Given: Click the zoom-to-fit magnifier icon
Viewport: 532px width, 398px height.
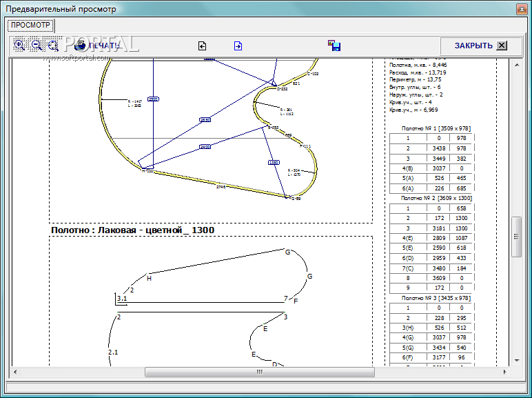Looking at the screenshot, I should (x=52, y=46).
